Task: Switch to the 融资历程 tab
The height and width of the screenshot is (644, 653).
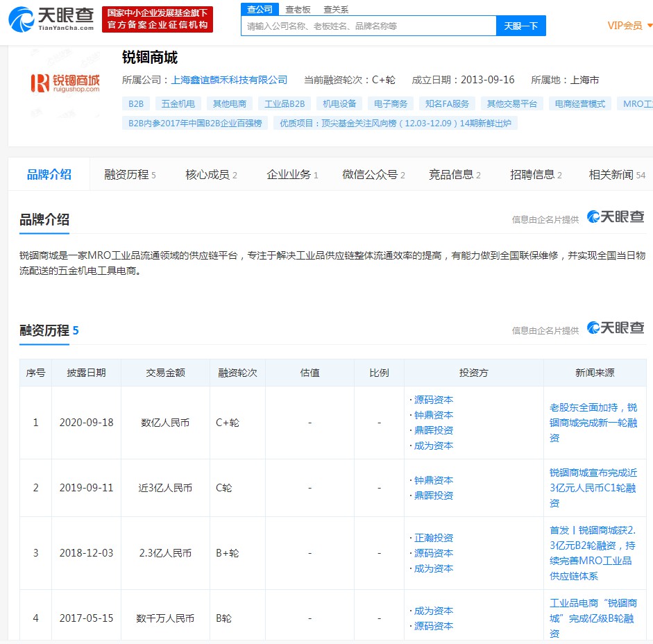Action: click(130, 175)
